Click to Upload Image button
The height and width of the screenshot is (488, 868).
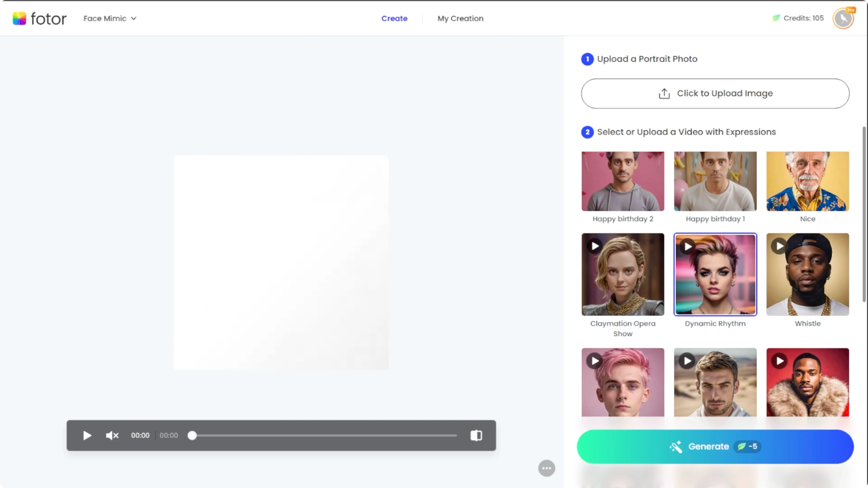coord(715,93)
